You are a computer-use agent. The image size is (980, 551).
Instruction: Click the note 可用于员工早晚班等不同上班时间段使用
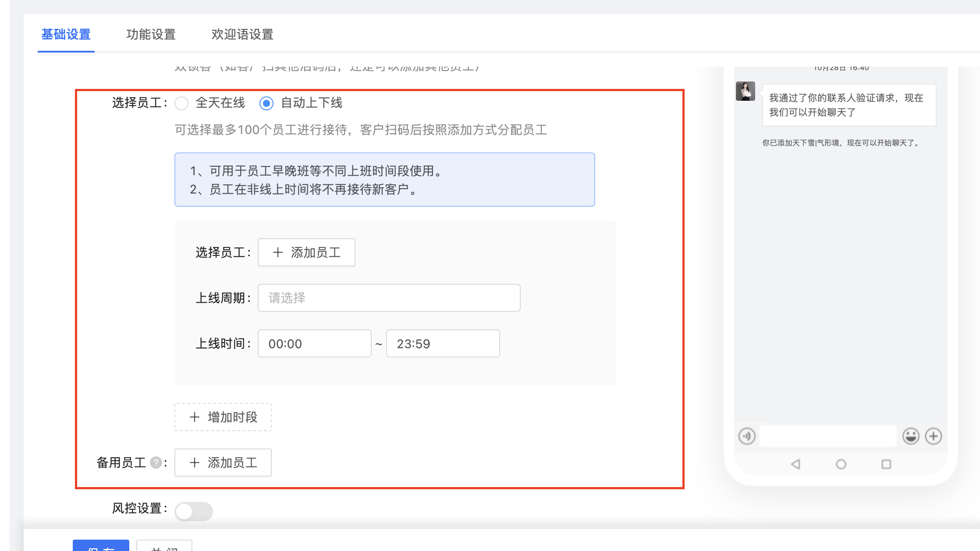[316, 171]
